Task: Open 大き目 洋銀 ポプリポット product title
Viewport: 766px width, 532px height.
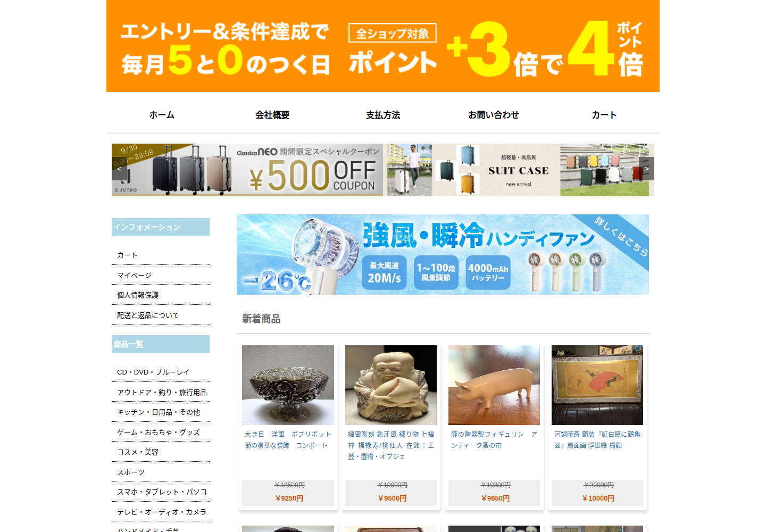Action: coord(288,440)
